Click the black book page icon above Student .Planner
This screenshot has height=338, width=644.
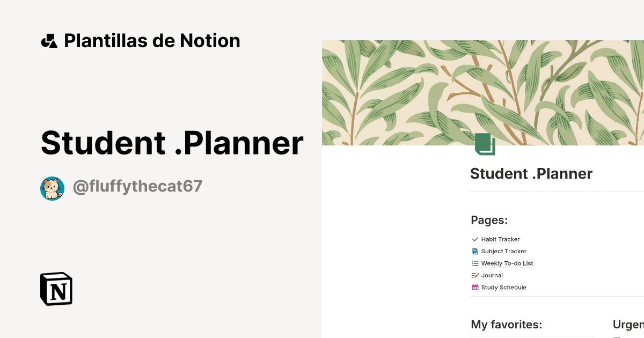coord(485,144)
